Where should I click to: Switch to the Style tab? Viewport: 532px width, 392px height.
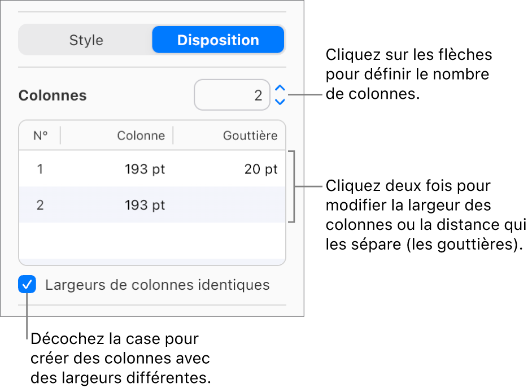click(86, 40)
